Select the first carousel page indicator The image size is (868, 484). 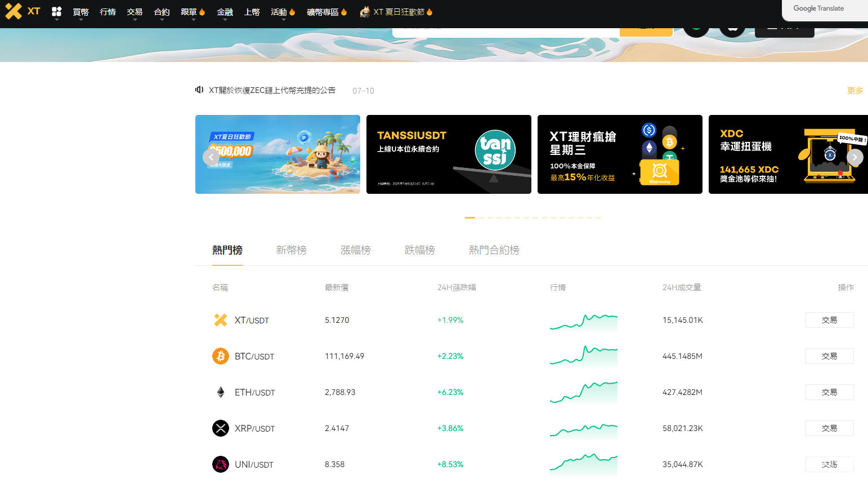(470, 217)
